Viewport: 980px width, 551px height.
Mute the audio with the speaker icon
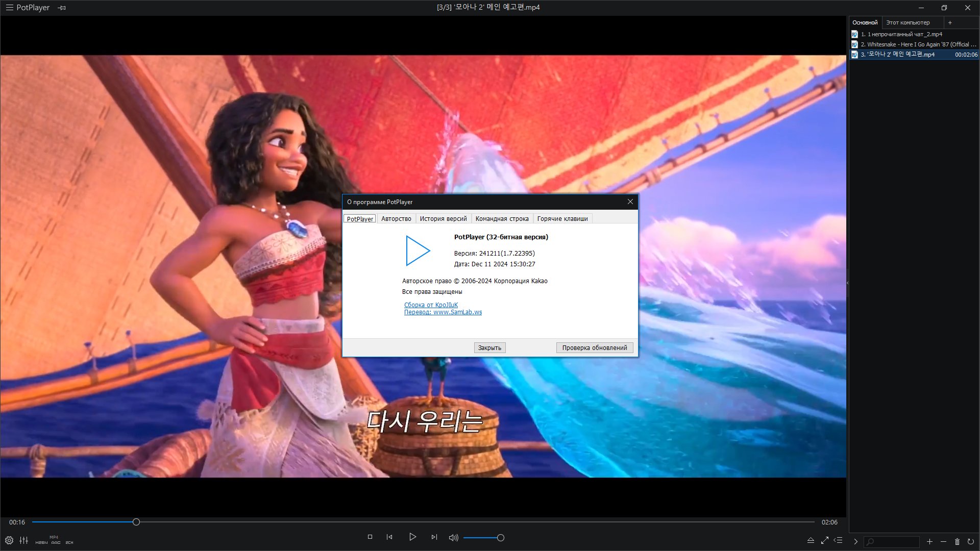[x=453, y=537]
